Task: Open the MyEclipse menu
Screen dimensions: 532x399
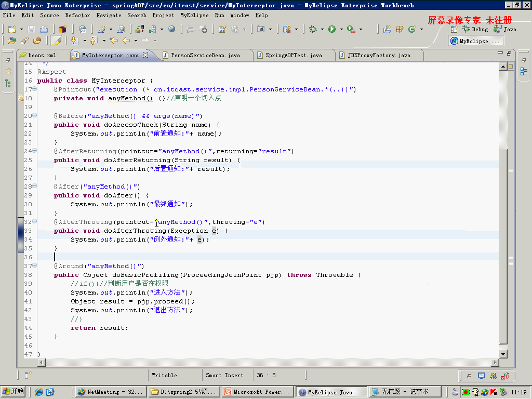Action: pyautogui.click(x=194, y=15)
